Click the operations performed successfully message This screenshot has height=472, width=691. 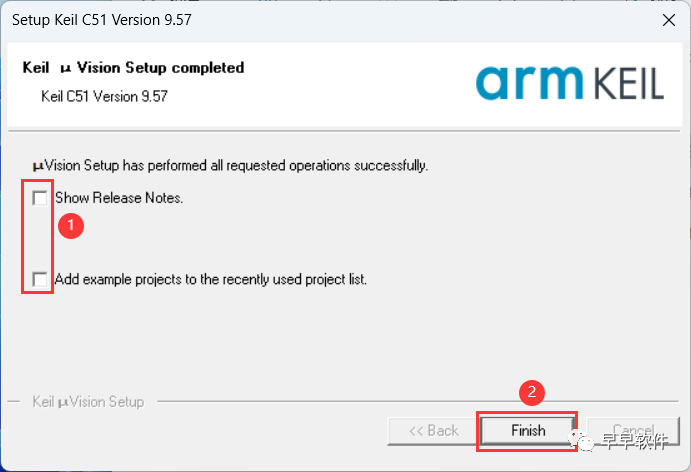(230, 165)
